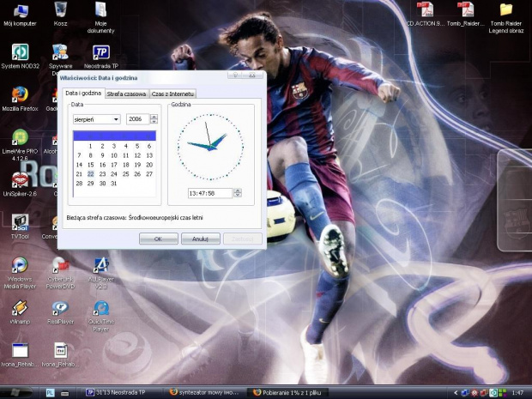Open the QuickTime Player shortcut
The height and width of the screenshot is (399, 532).
(100, 308)
